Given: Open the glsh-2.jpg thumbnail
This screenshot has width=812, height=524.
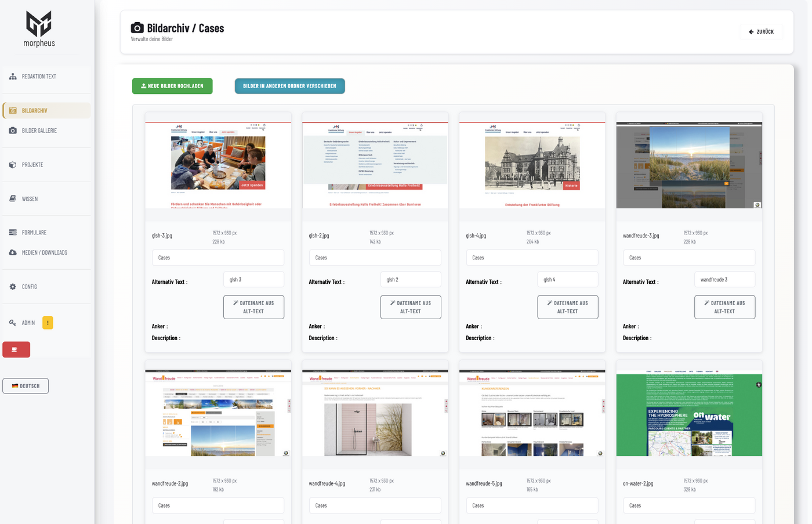Looking at the screenshot, I should click(375, 165).
